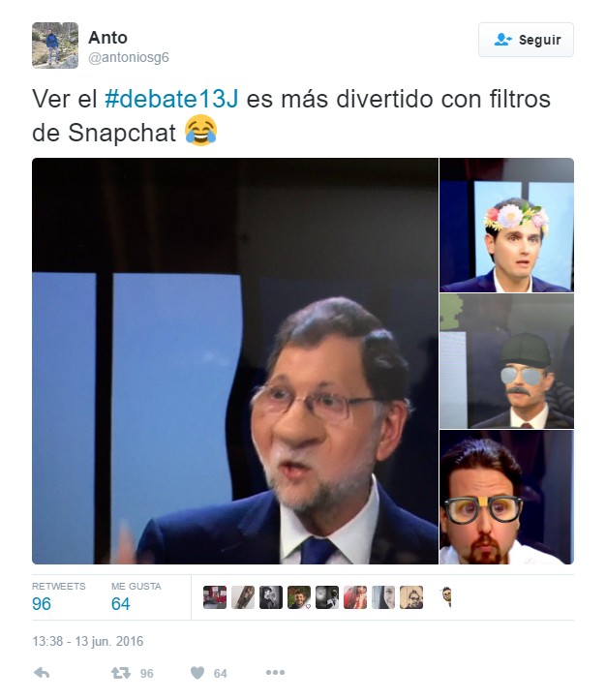Image resolution: width=606 pixels, height=700 pixels.
Task: Click the @antoniosg6 handle
Action: (x=129, y=57)
